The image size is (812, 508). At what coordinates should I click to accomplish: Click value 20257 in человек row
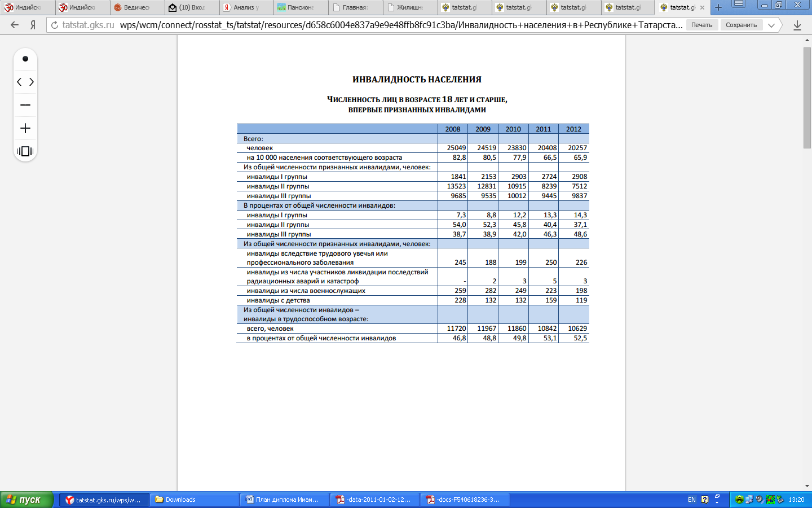[x=577, y=148]
